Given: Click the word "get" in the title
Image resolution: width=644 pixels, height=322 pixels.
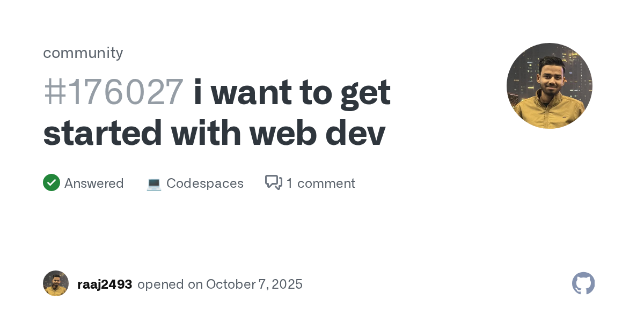Looking at the screenshot, I should (365, 92).
